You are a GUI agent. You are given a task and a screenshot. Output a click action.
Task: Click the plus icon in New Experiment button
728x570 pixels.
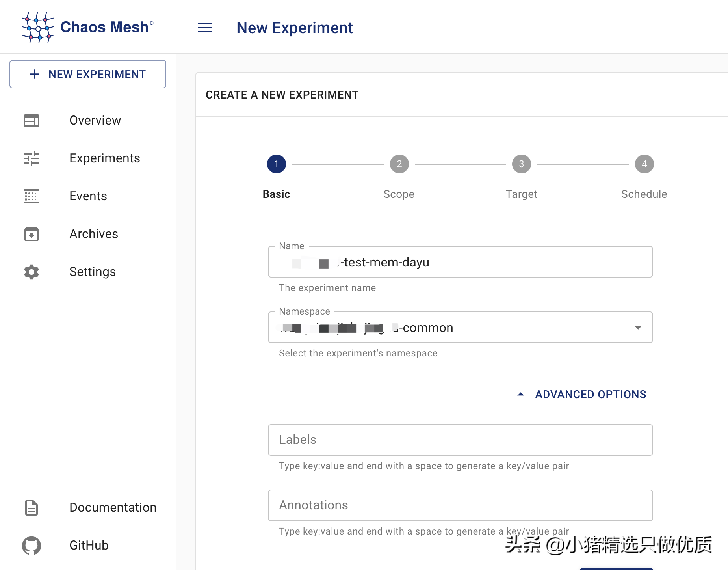coord(35,74)
